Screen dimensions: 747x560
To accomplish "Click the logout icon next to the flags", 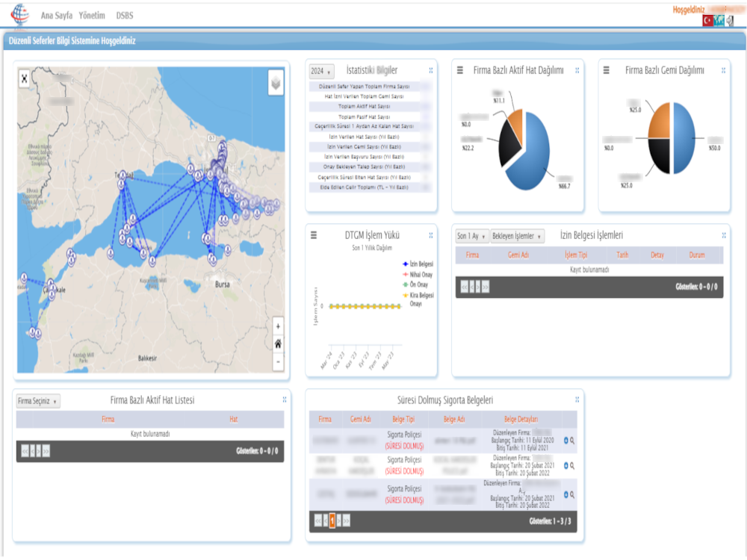I will pos(731,20).
